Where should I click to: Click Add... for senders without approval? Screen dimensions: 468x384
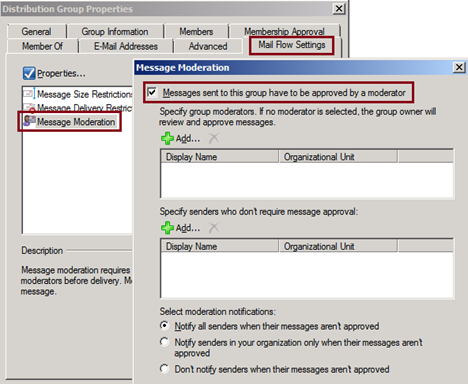pyautogui.click(x=188, y=228)
